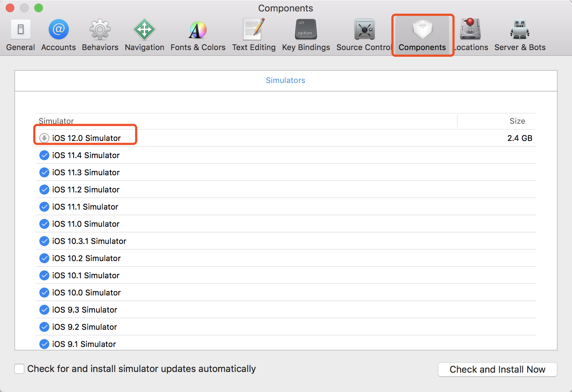Click the iOS 11.3 Simulator installed checkmark
Viewport: 572px width, 392px height.
coord(44,172)
